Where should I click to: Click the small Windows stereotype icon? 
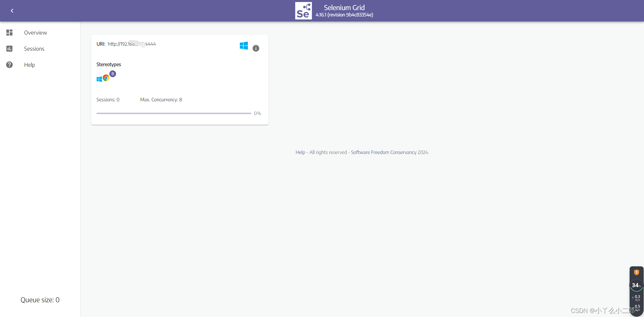point(99,79)
